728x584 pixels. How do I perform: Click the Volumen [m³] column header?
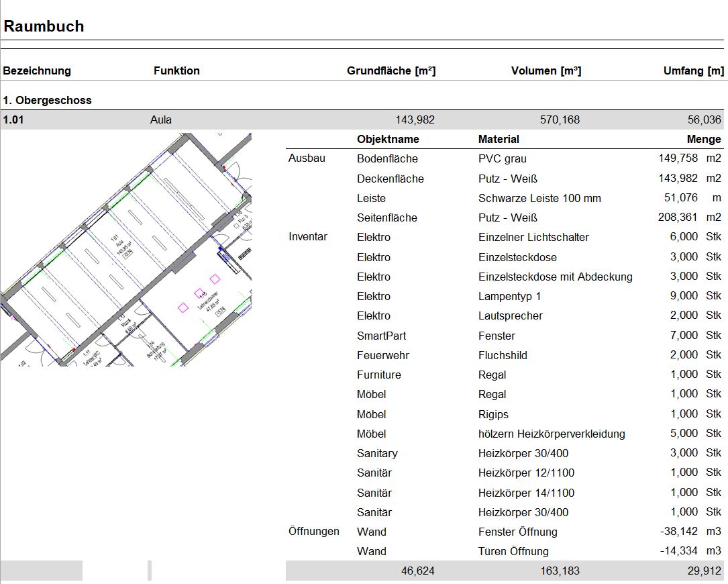pos(546,70)
